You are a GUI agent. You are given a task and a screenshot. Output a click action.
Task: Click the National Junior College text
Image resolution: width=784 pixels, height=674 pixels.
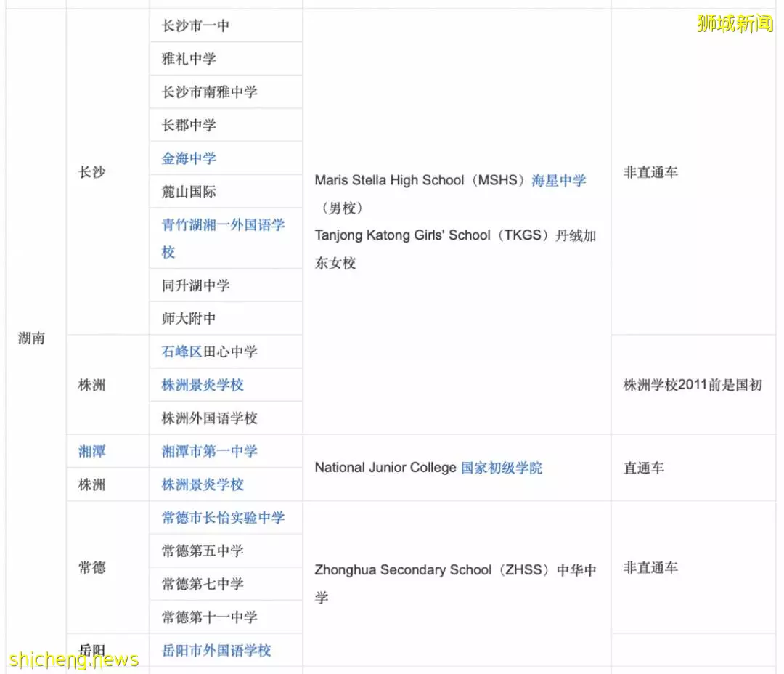(385, 468)
